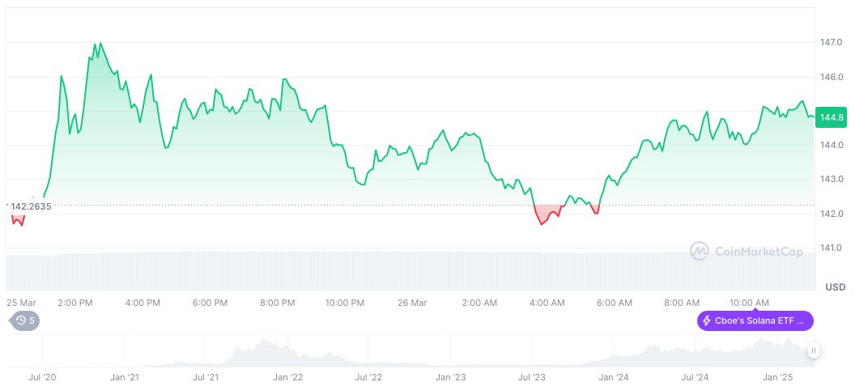Select the 2:00 PM time axis label
The width and height of the screenshot is (868, 386).
(75, 303)
